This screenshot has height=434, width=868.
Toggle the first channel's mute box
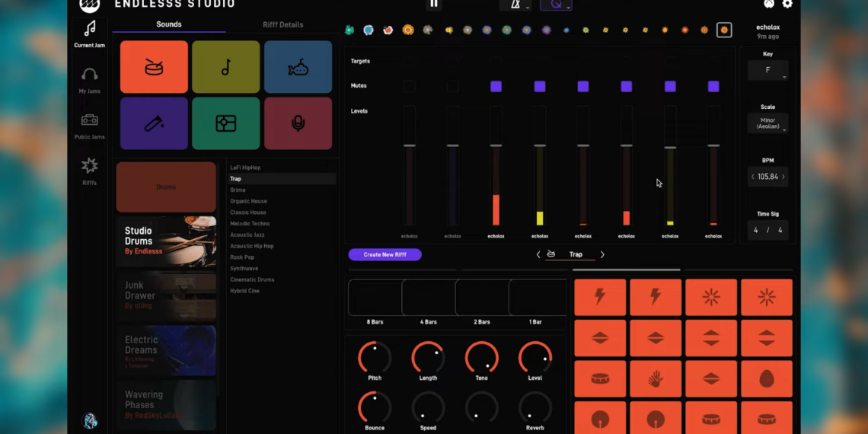[x=410, y=87]
